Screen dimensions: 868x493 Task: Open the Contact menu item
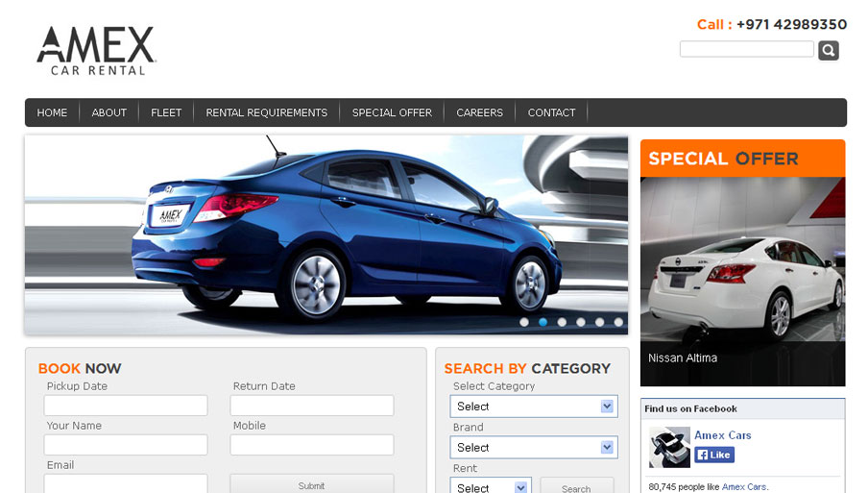point(551,112)
